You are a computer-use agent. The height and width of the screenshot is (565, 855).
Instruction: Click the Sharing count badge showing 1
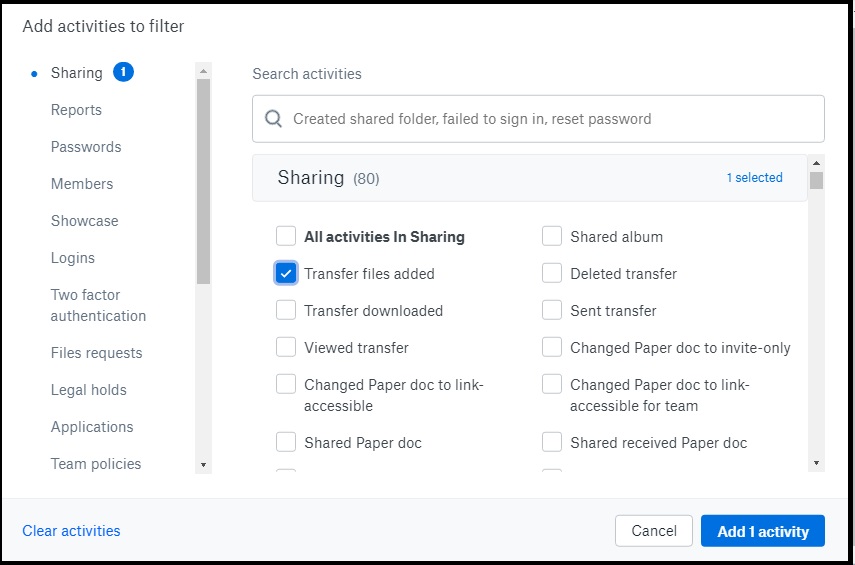click(123, 72)
